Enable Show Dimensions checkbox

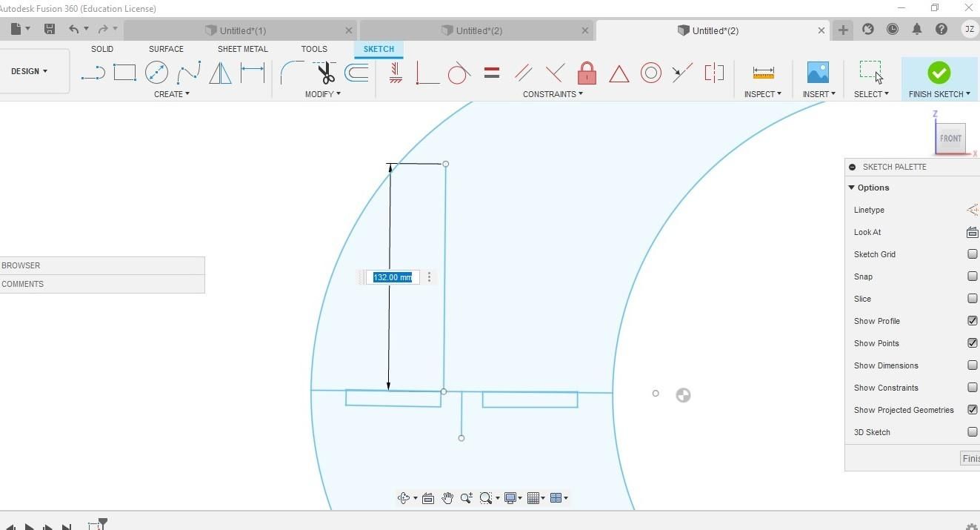973,365
